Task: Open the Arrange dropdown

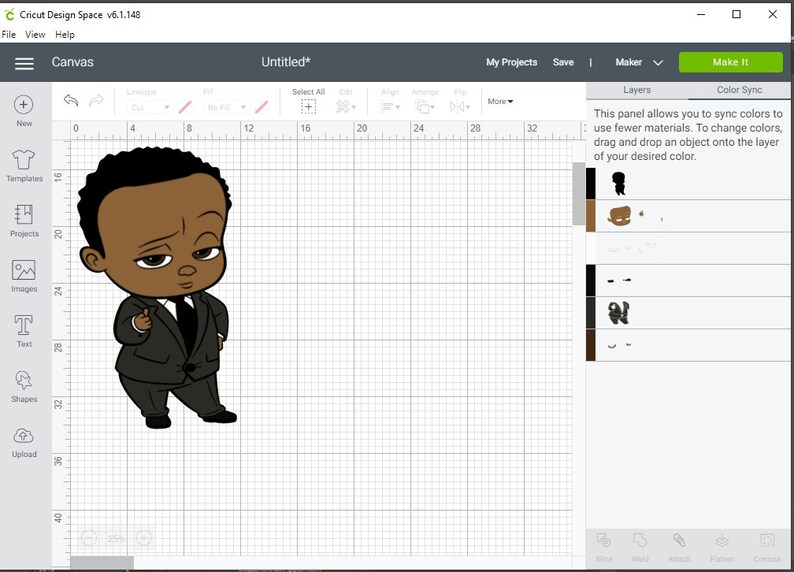Action: (425, 106)
